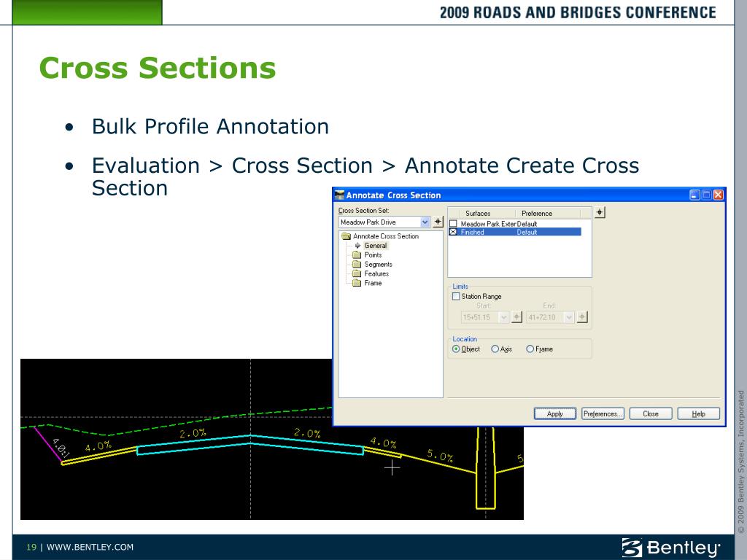Click the locate button beside Cross Section Set dropdown
The image size is (747, 560).
438,222
